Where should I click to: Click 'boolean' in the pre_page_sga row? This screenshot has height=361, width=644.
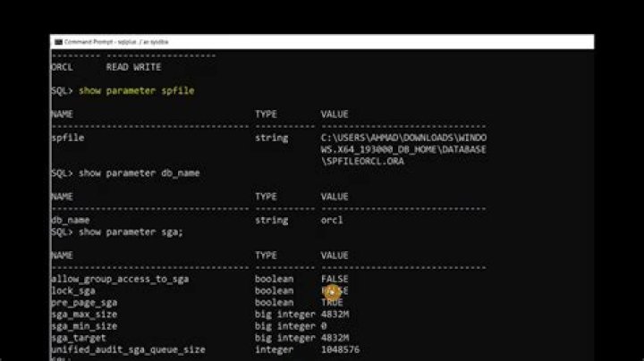[274, 302]
